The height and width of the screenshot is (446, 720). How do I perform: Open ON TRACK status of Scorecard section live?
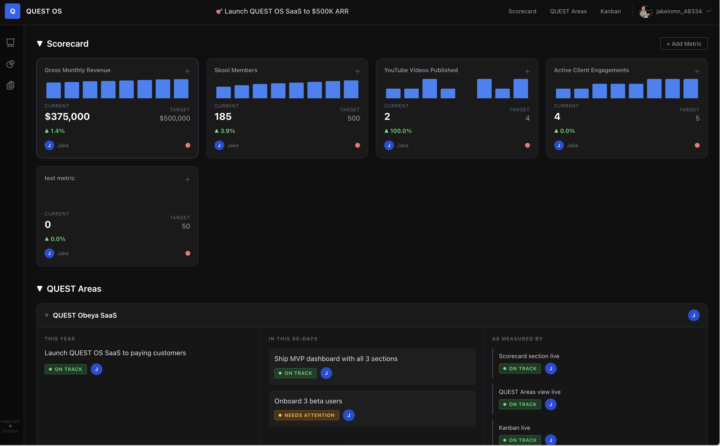click(520, 368)
